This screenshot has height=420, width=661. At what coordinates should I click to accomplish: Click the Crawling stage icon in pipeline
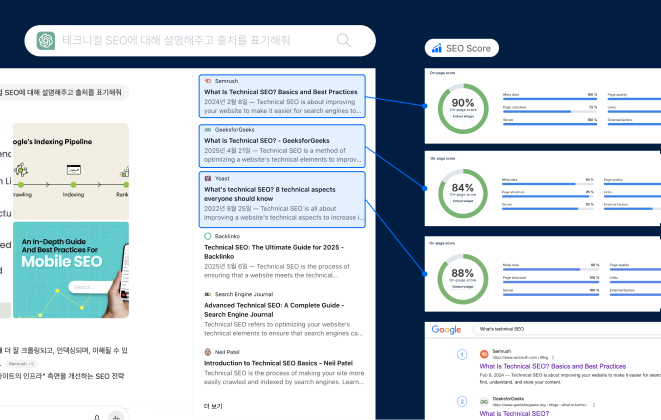click(21, 170)
